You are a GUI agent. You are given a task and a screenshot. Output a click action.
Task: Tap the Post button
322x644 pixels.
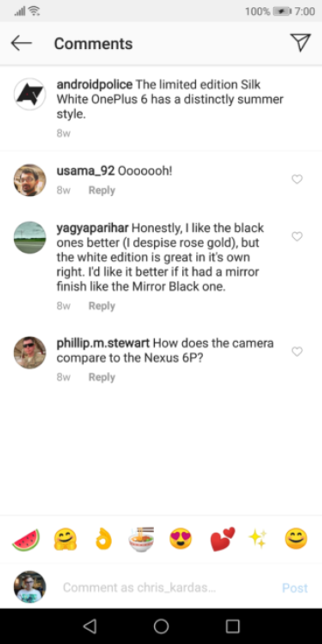point(295,588)
